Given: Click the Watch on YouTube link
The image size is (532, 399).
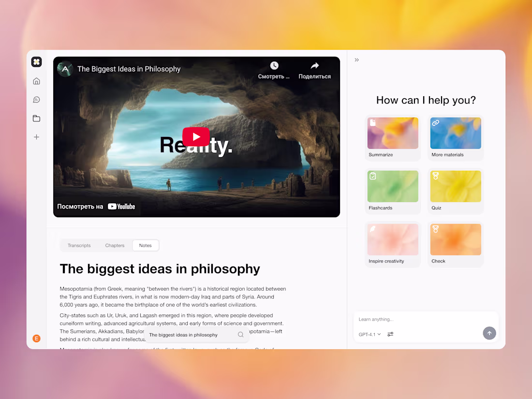Looking at the screenshot, I should (x=96, y=207).
